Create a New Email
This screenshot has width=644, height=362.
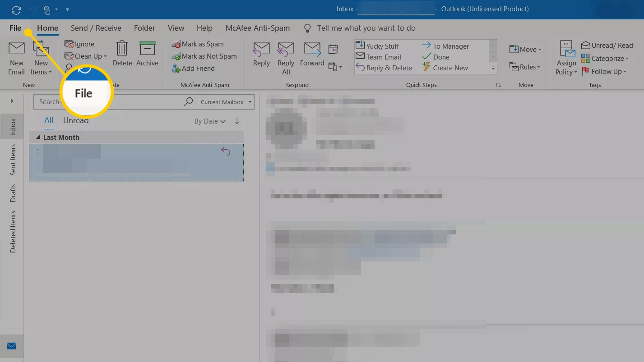(x=17, y=59)
